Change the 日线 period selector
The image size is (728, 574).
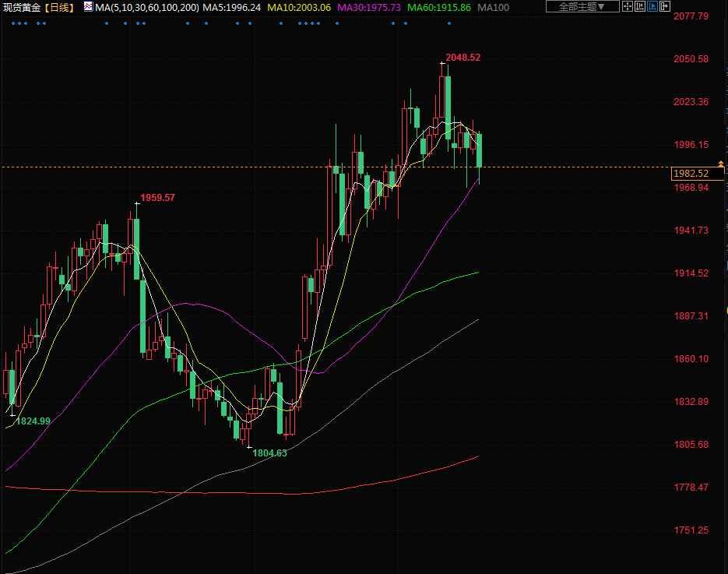pos(58,7)
